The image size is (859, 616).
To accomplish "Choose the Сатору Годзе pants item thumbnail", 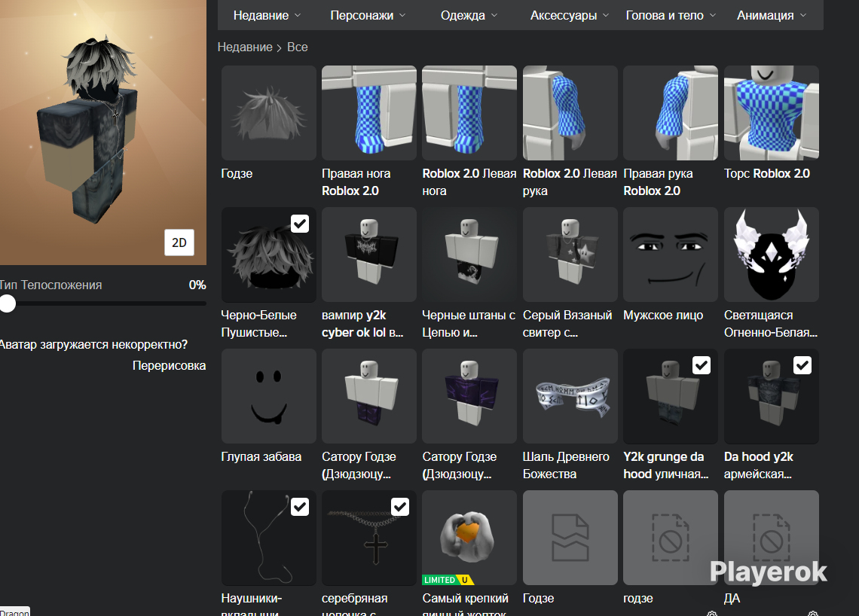I will [368, 396].
